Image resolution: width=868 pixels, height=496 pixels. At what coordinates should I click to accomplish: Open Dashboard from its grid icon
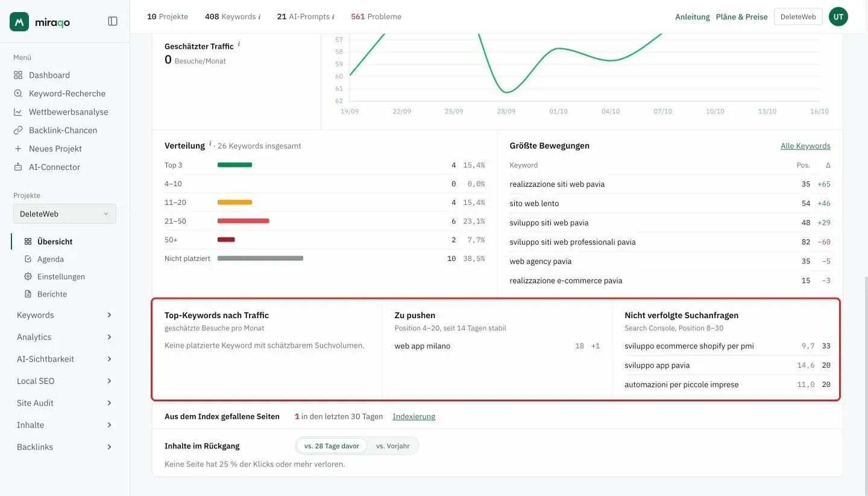tap(18, 75)
